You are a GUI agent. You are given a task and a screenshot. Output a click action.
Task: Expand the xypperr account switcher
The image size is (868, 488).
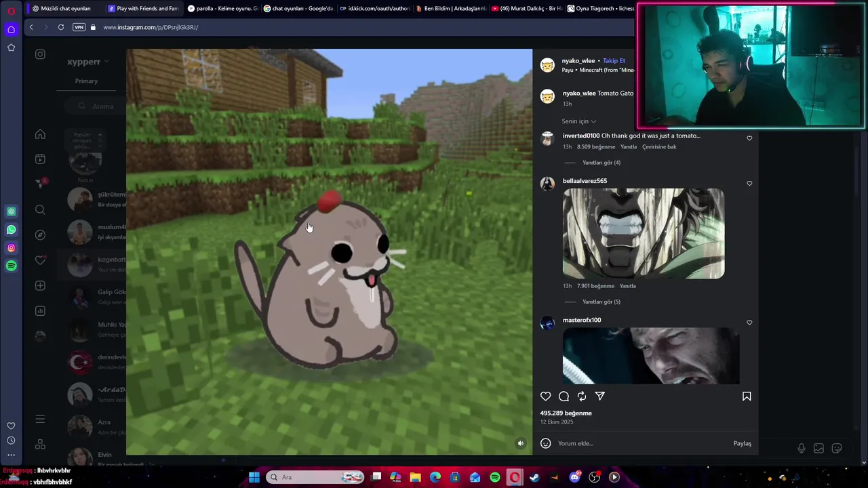[x=87, y=62]
